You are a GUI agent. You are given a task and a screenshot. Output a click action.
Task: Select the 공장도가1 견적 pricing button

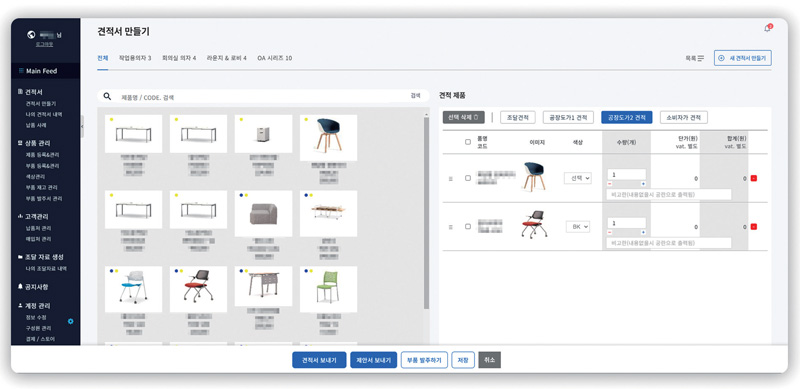coord(568,117)
